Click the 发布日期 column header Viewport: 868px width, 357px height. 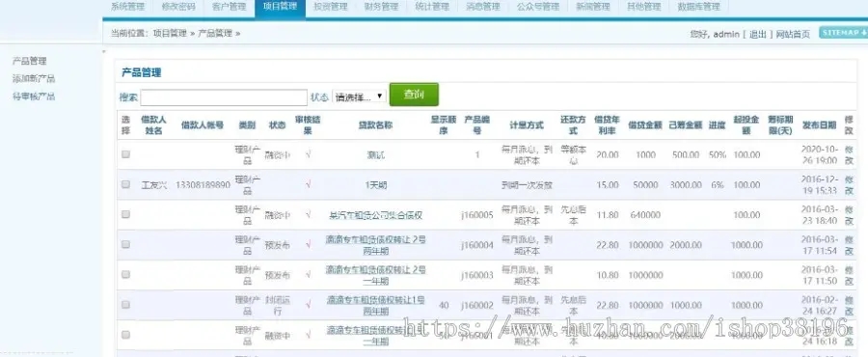coord(819,125)
